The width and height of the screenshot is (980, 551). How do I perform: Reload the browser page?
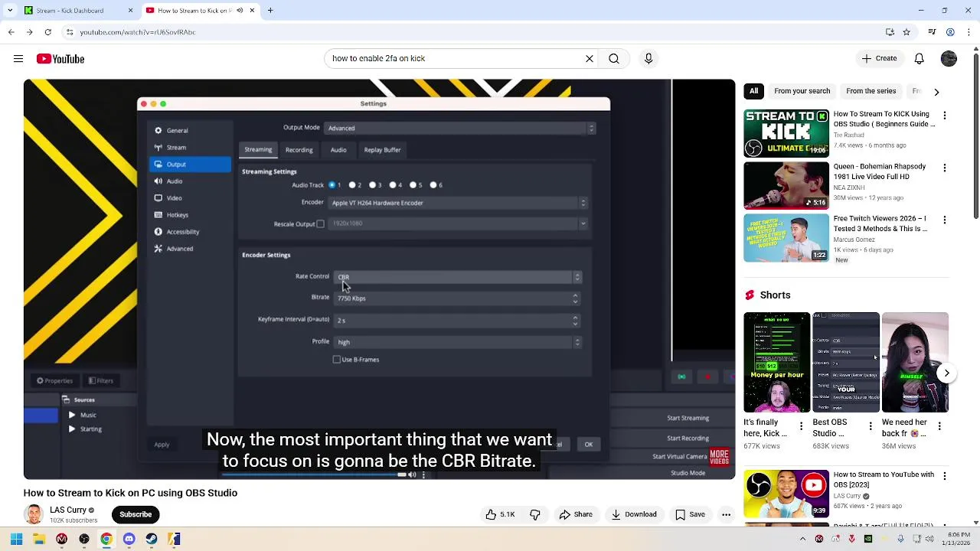pos(47,32)
